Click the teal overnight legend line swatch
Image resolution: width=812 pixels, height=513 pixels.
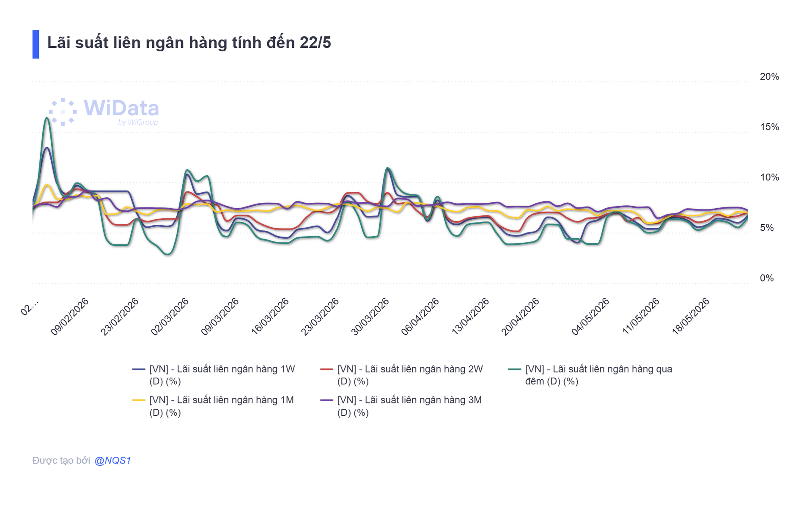515,370
